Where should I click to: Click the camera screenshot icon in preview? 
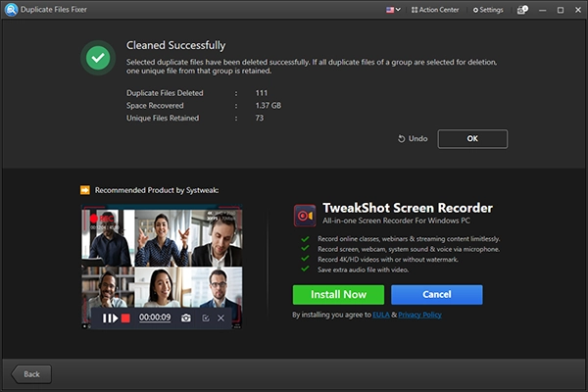186,318
